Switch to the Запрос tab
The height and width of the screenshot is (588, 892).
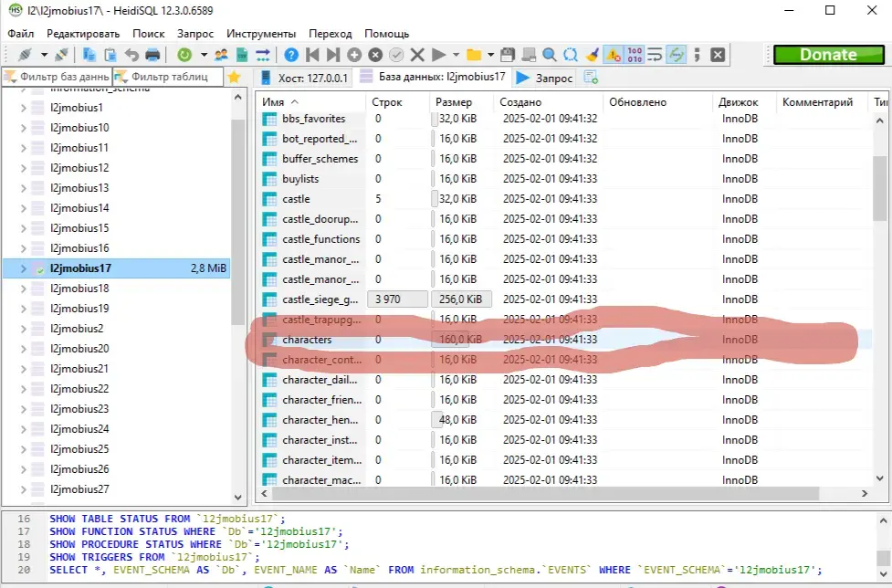(544, 78)
